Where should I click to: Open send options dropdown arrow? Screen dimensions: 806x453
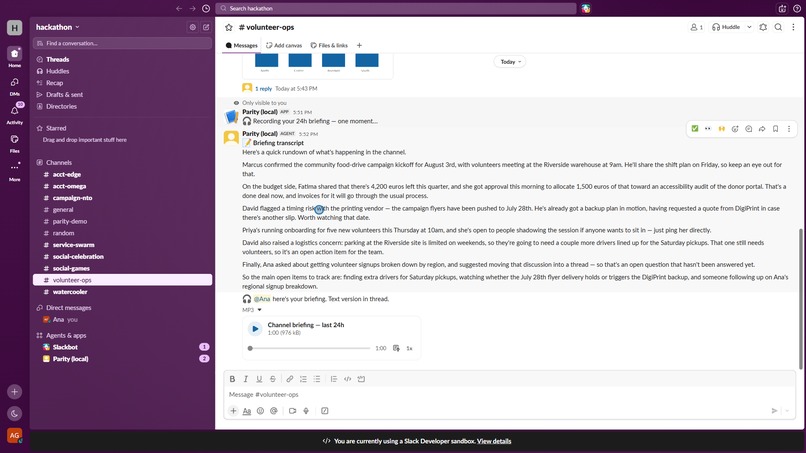[787, 411]
